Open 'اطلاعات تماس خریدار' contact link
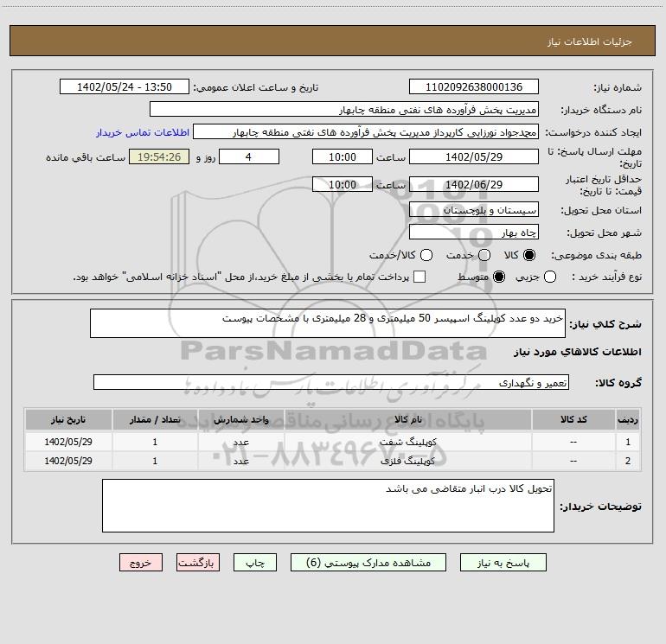 (x=138, y=133)
